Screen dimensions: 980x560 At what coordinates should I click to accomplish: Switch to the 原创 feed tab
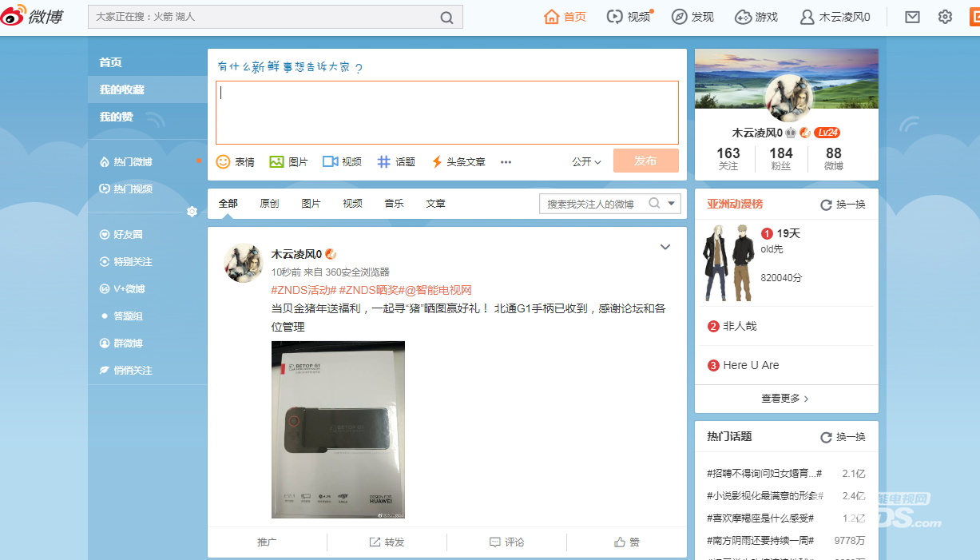click(269, 204)
